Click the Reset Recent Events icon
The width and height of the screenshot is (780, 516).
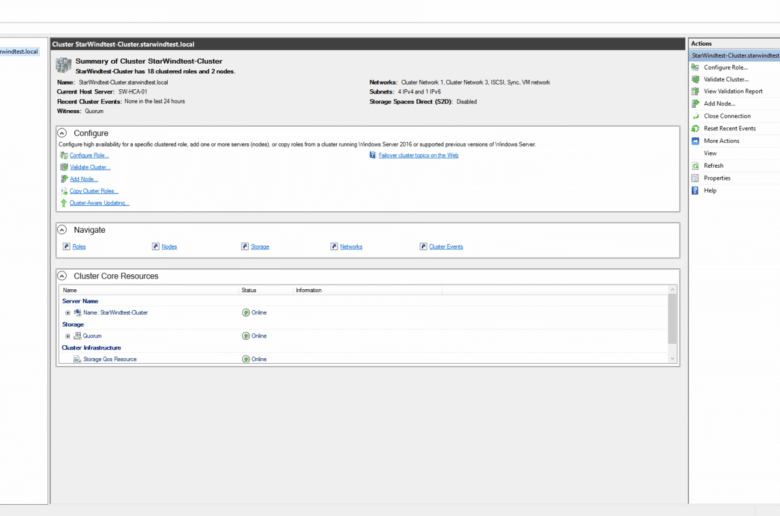[695, 128]
